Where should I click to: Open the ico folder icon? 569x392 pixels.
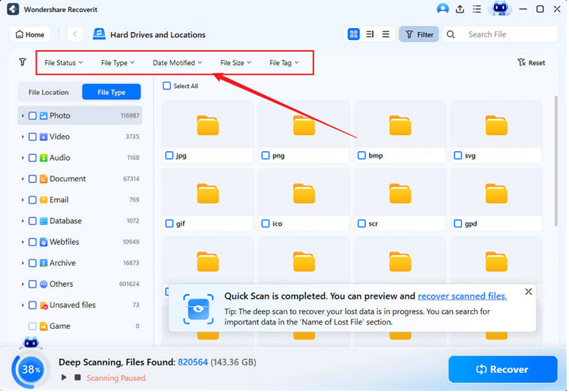[305, 194]
